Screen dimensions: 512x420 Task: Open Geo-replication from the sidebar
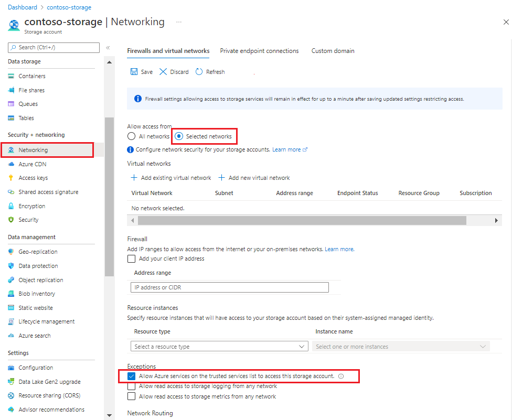[36, 252]
